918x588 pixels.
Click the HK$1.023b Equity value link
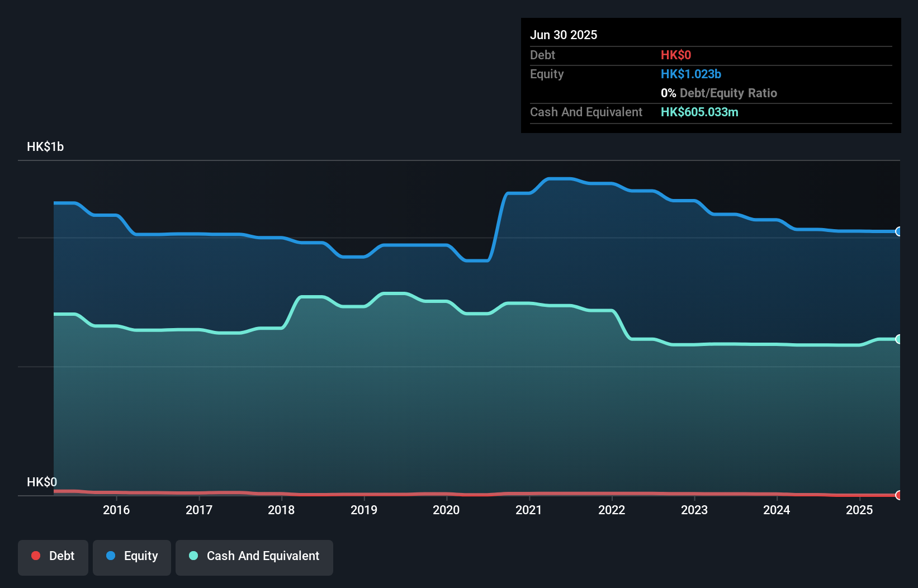691,74
